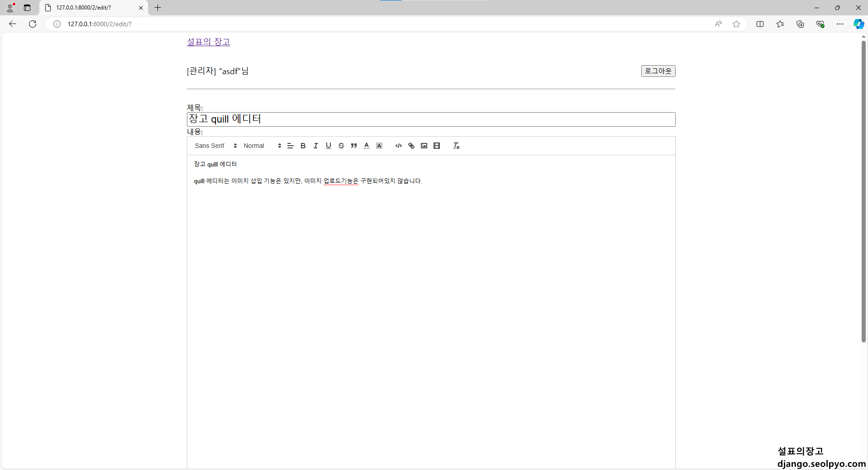Click the address bar URL
This screenshot has height=470, width=868.
tap(100, 24)
